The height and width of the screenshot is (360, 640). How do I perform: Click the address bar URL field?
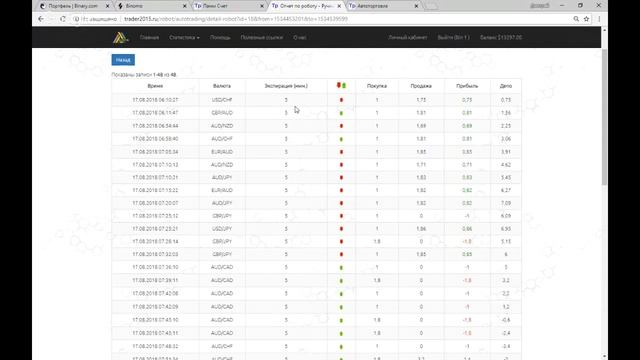pos(322,19)
